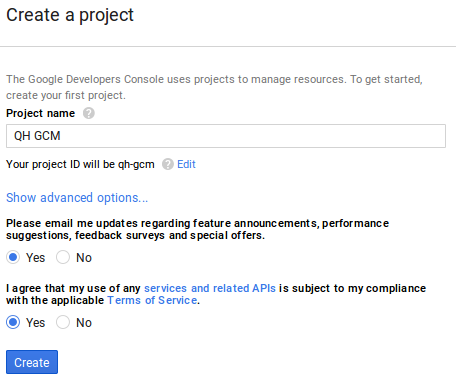Click the Create a project heading

[70, 15]
